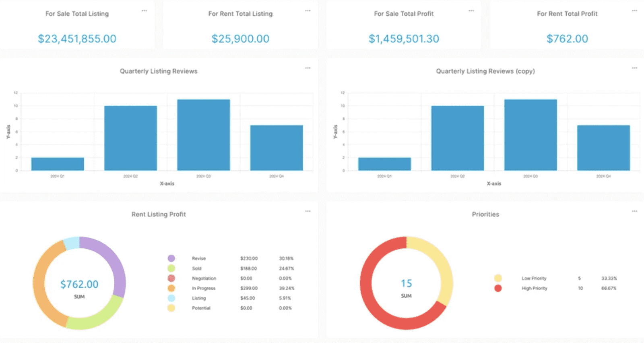This screenshot has width=644, height=343.
Task: Click the Revise purple legend dot
Action: point(171,258)
